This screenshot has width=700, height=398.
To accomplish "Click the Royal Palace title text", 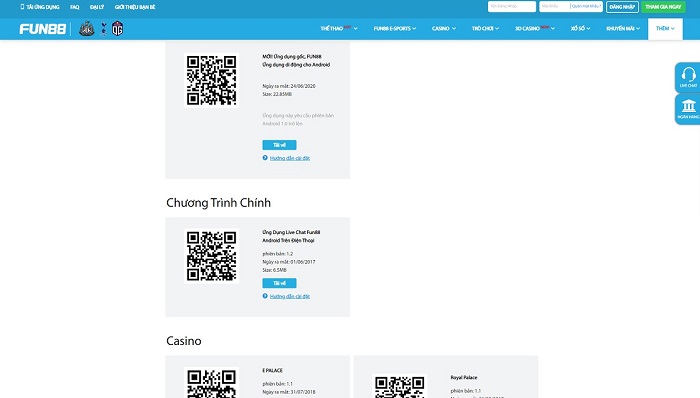I will click(464, 377).
